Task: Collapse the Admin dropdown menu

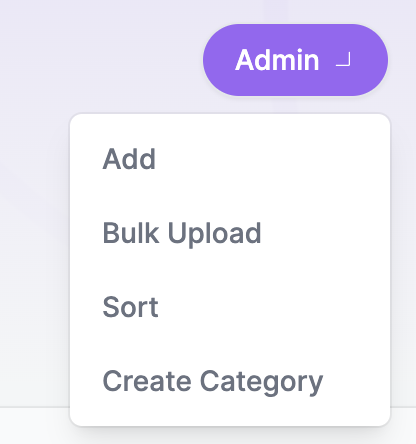Action: click(295, 60)
